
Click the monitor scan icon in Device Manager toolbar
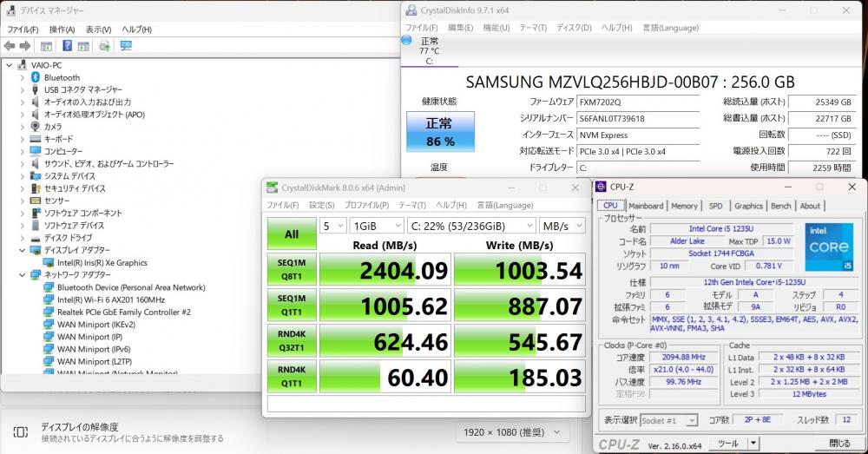point(126,46)
